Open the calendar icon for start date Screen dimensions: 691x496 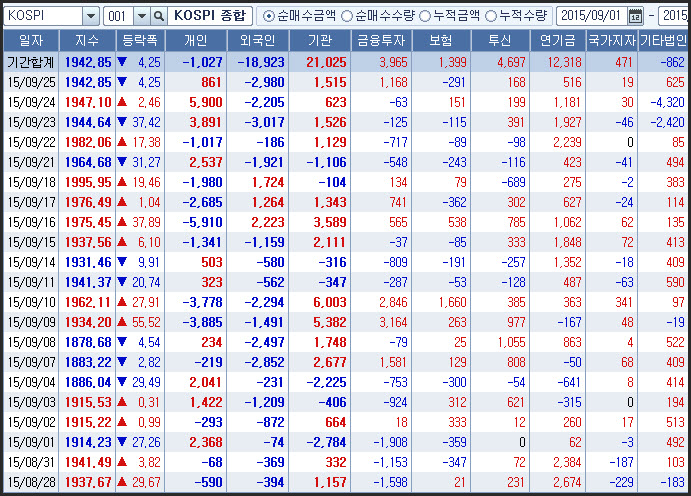[x=635, y=16]
